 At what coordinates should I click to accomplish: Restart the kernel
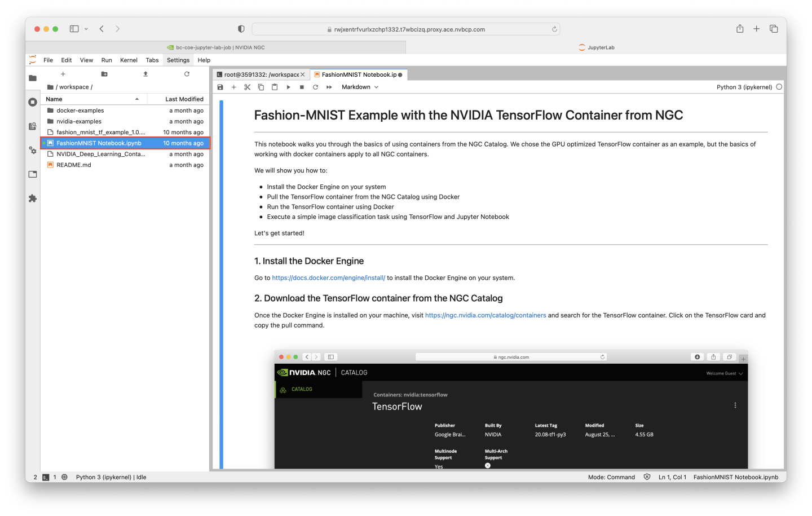pos(315,87)
